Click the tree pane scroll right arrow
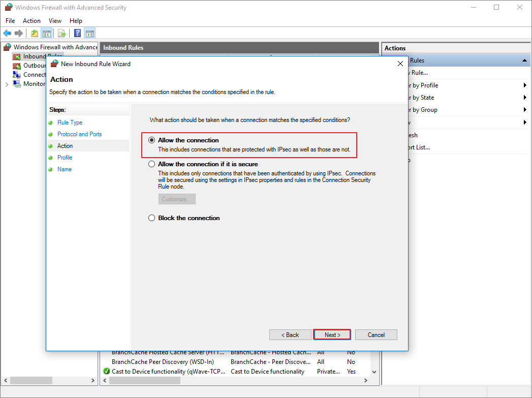532x398 pixels. (93, 380)
